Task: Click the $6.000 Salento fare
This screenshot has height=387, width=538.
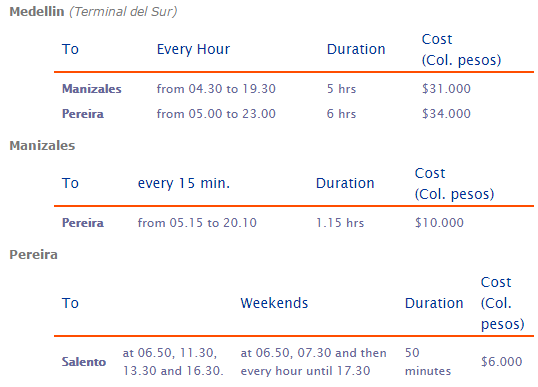Action: 502,362
